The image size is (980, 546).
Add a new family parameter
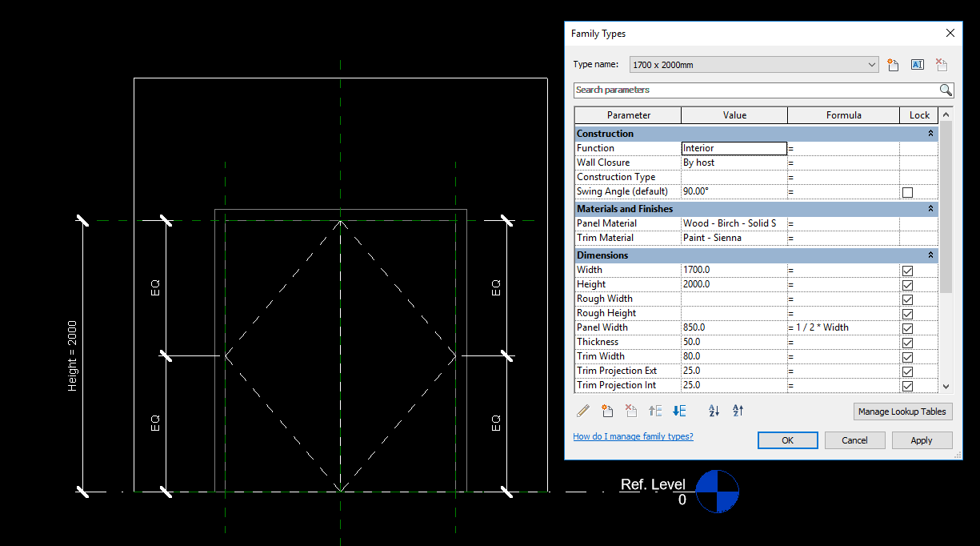click(607, 411)
